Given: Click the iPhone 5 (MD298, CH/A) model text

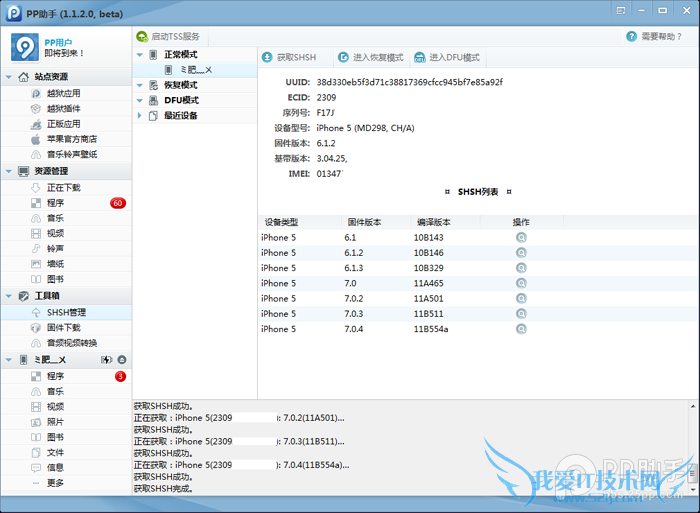Looking at the screenshot, I should [x=365, y=128].
